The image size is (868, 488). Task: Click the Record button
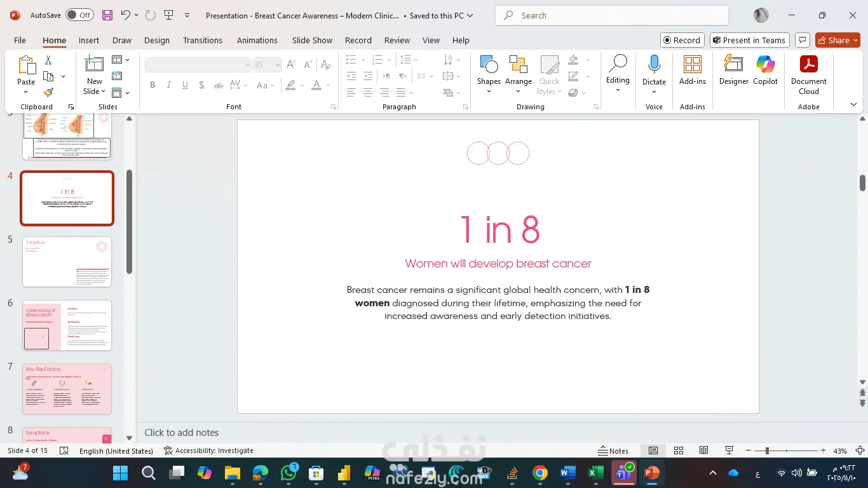(x=682, y=40)
